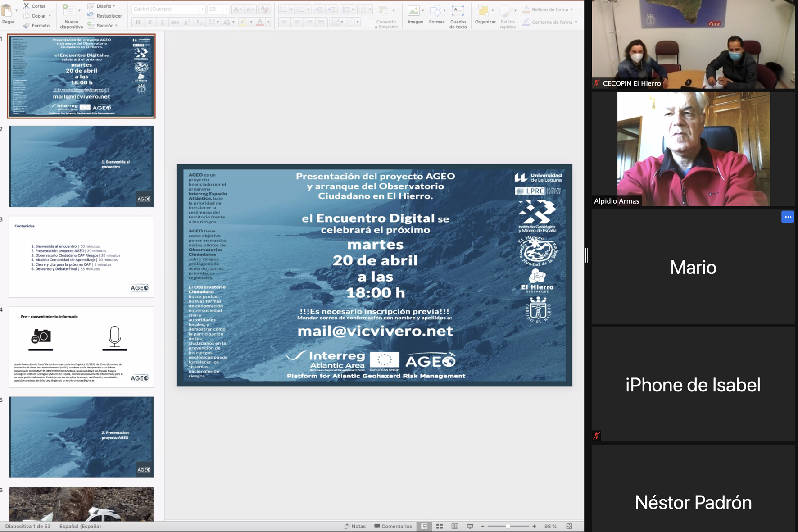
Task: Open the Sección dropdown
Action: 103,26
